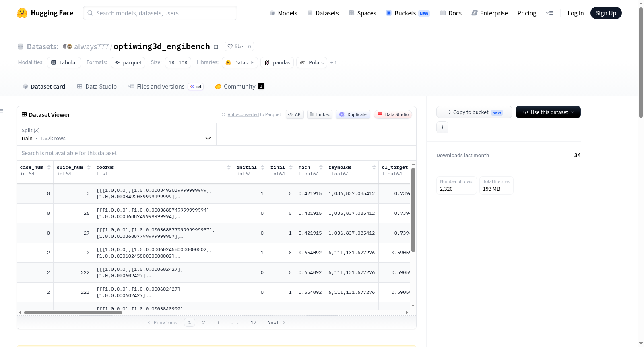Screen dimensions: 644x347
Task: Open Data Studio from viewer header
Action: point(393,114)
